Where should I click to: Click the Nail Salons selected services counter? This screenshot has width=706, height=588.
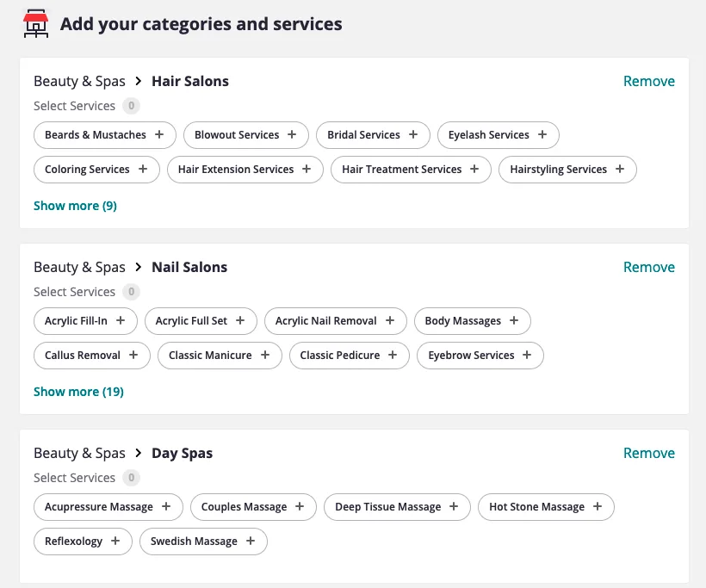(x=131, y=292)
